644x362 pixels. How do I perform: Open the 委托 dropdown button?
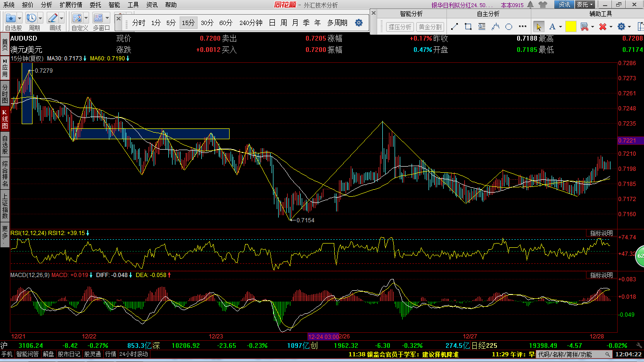click(585, 4)
